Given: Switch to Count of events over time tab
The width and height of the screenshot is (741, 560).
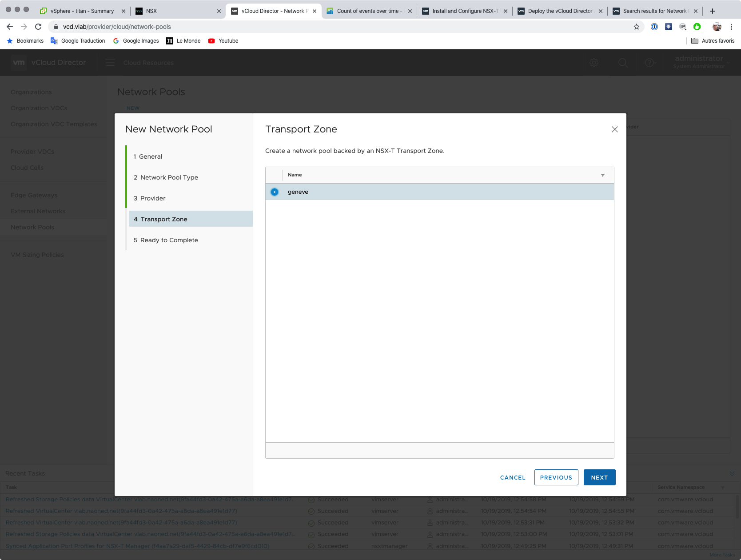Looking at the screenshot, I should pos(369,11).
